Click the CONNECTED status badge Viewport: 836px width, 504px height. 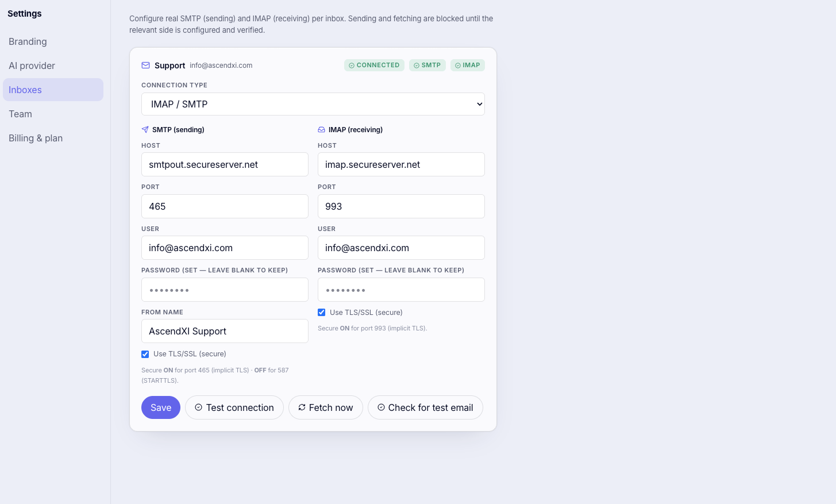[374, 66]
